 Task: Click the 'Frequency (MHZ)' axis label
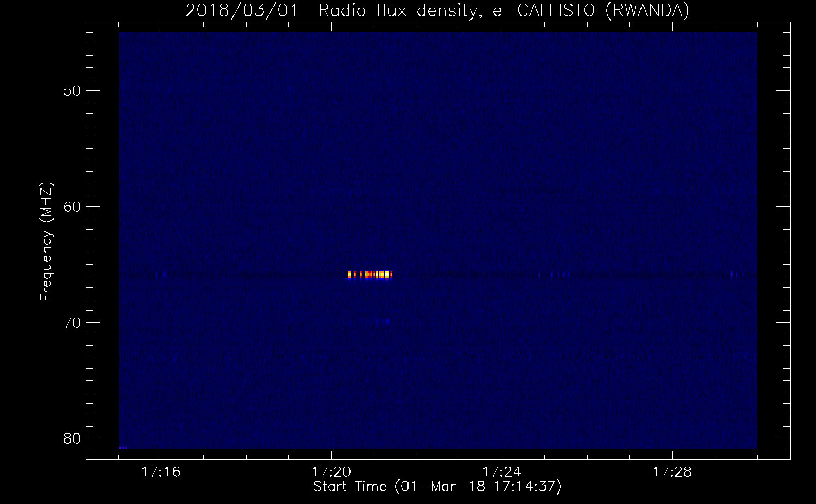click(46, 242)
